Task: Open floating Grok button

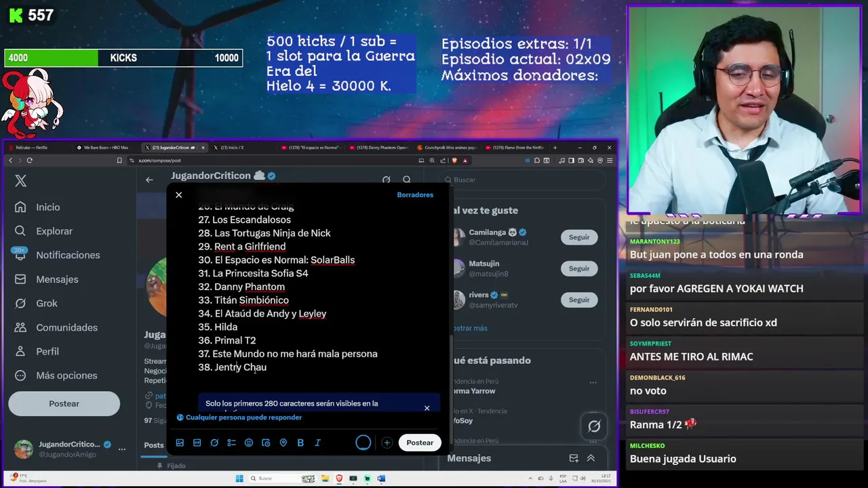Action: tap(594, 426)
